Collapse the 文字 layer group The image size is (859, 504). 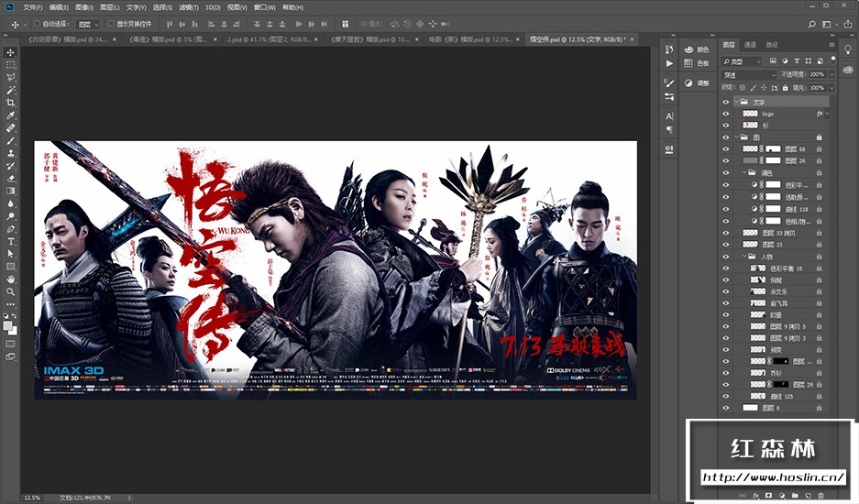click(737, 102)
